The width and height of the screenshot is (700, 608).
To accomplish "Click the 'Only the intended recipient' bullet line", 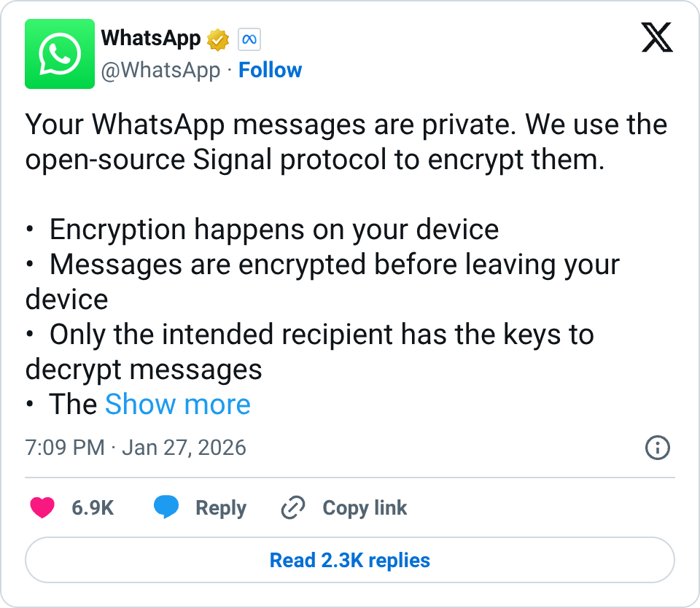I will pos(321,335).
